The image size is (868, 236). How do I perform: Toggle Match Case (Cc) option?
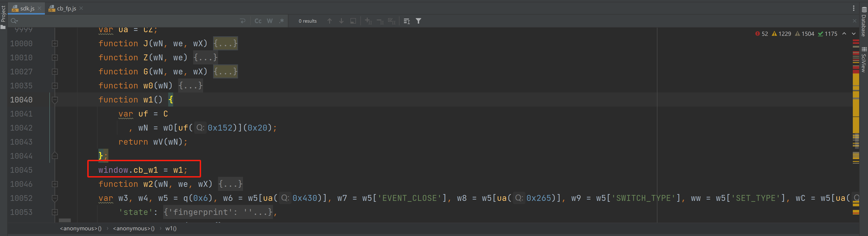[x=258, y=21]
